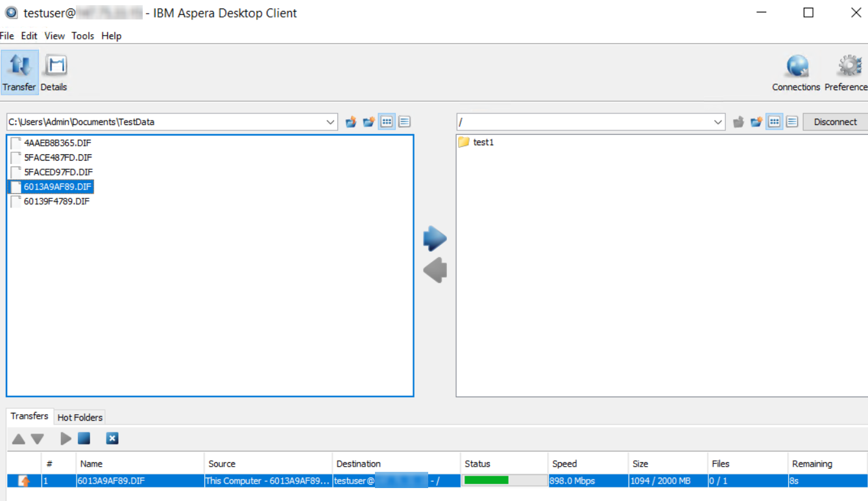The width and height of the screenshot is (868, 501).
Task: Click blue upload arrow to transfer right
Action: tap(435, 239)
